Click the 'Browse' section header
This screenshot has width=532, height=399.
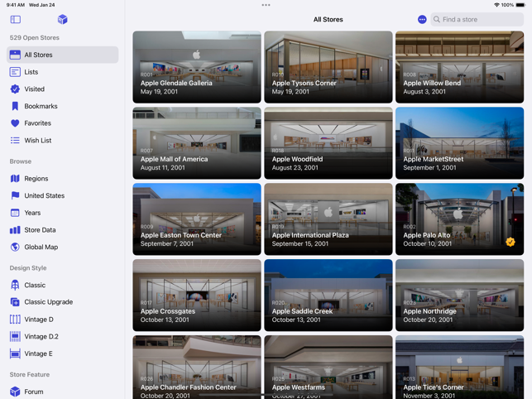point(21,161)
